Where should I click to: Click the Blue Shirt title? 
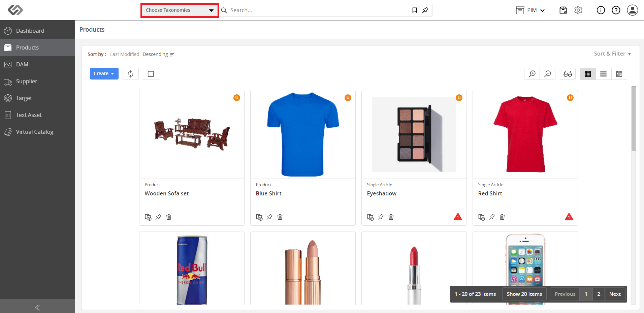(x=269, y=193)
